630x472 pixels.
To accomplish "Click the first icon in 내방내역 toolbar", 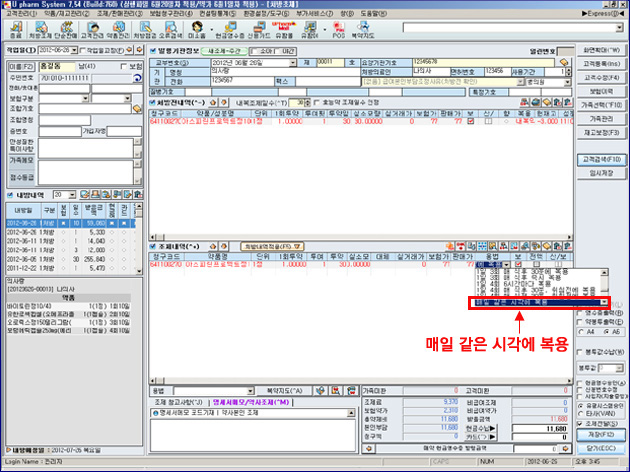I will coord(84,195).
